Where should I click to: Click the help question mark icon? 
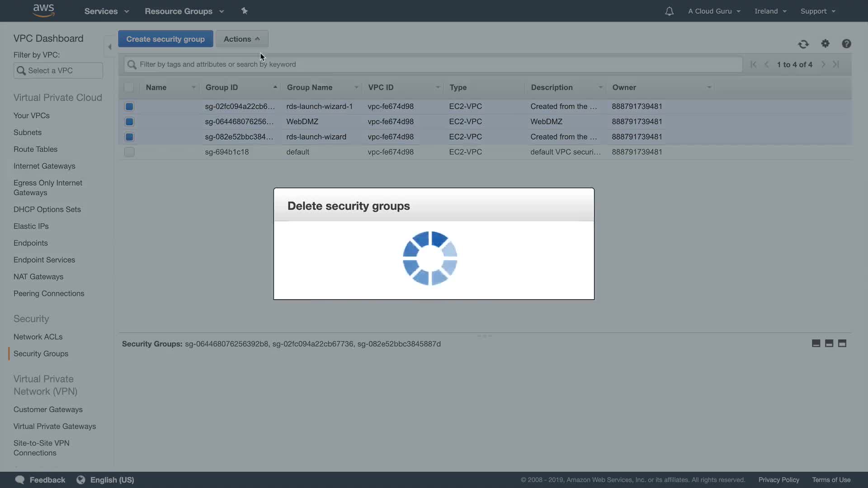tap(846, 43)
